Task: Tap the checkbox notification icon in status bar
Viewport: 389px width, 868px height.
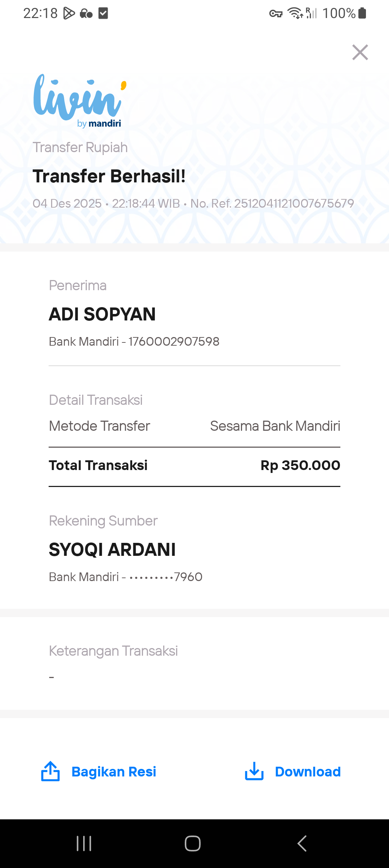Action: [x=103, y=13]
